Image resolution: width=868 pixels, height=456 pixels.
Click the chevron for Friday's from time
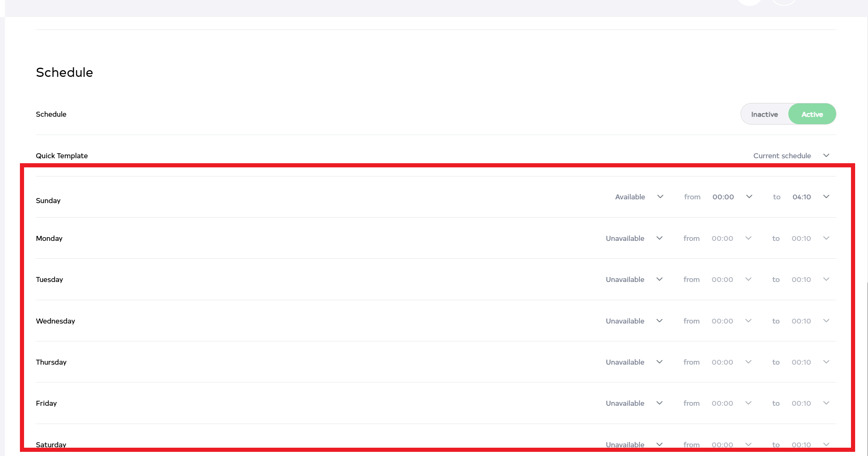tap(748, 403)
